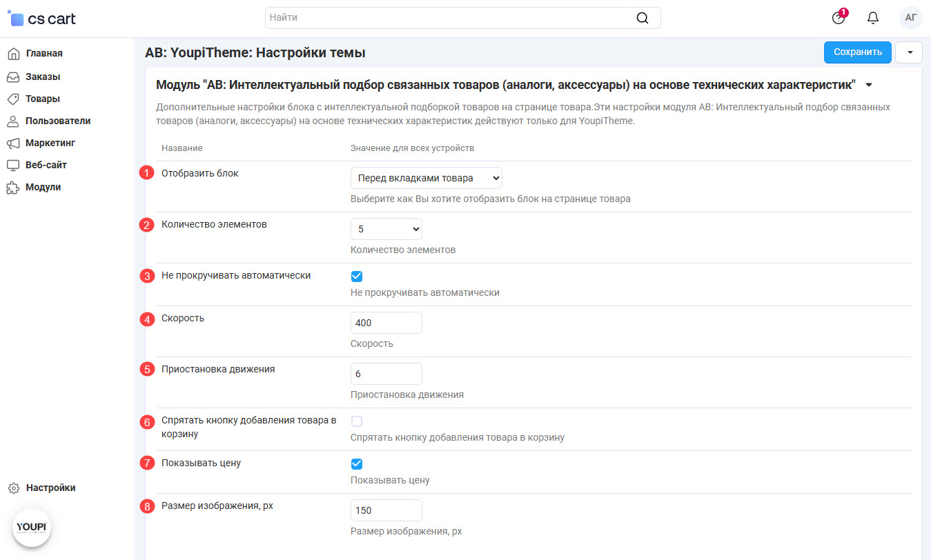Click the Значение для всех устройств header
This screenshot has width=931, height=560.
(413, 148)
